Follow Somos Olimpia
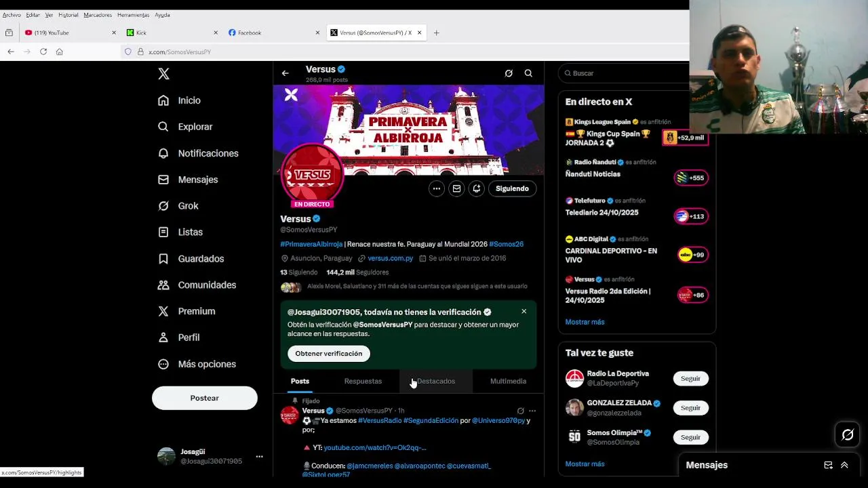This screenshot has height=488, width=868. [690, 437]
